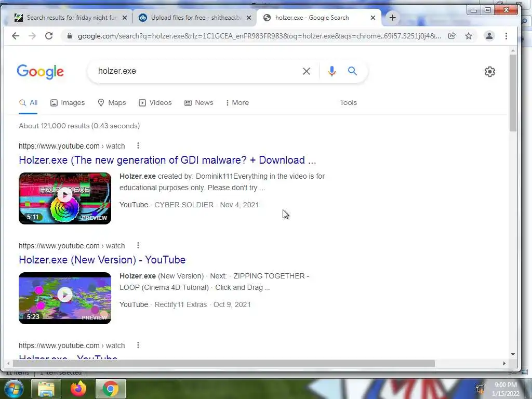Viewport: 532px width, 399px height.
Task: Close the Upload files for free tab
Action: [x=249, y=18]
